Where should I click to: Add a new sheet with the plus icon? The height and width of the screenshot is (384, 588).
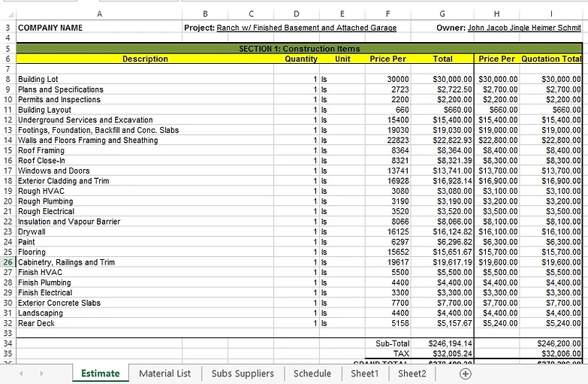click(465, 373)
